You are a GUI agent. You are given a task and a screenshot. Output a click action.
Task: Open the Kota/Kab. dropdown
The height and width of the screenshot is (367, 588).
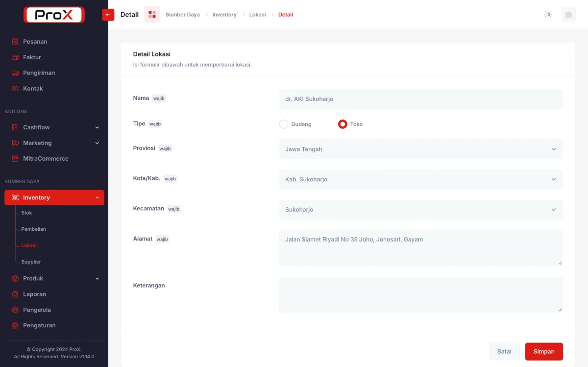421,179
